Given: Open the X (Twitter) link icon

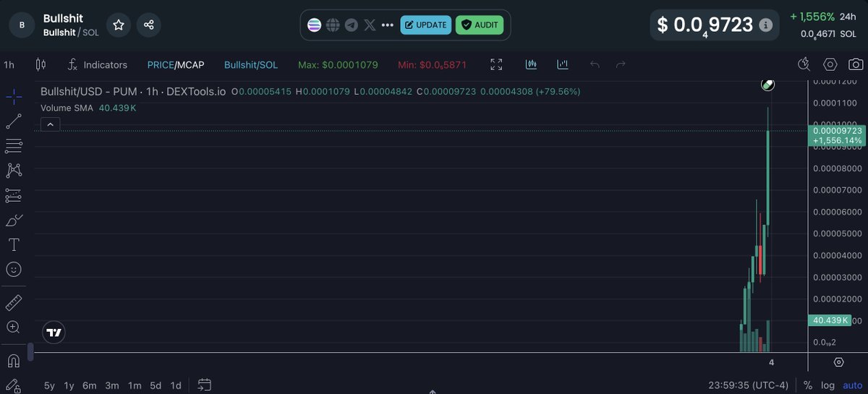Looking at the screenshot, I should tap(370, 25).
